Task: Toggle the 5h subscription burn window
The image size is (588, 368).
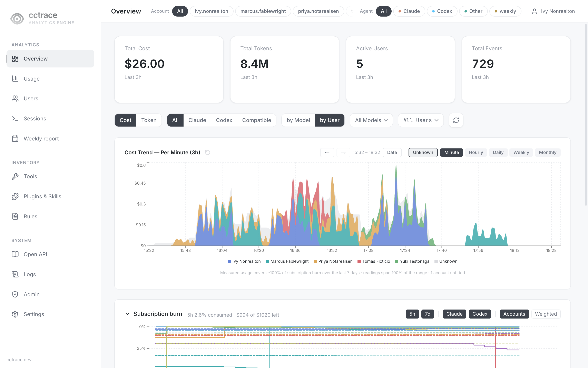Action: 412,314
